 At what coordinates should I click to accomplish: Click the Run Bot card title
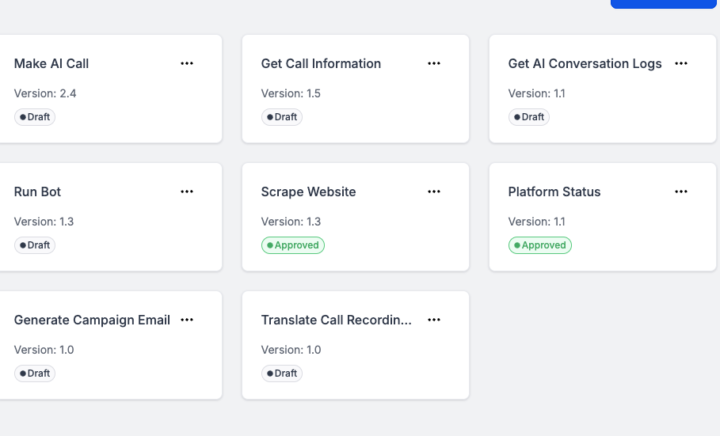click(x=37, y=191)
